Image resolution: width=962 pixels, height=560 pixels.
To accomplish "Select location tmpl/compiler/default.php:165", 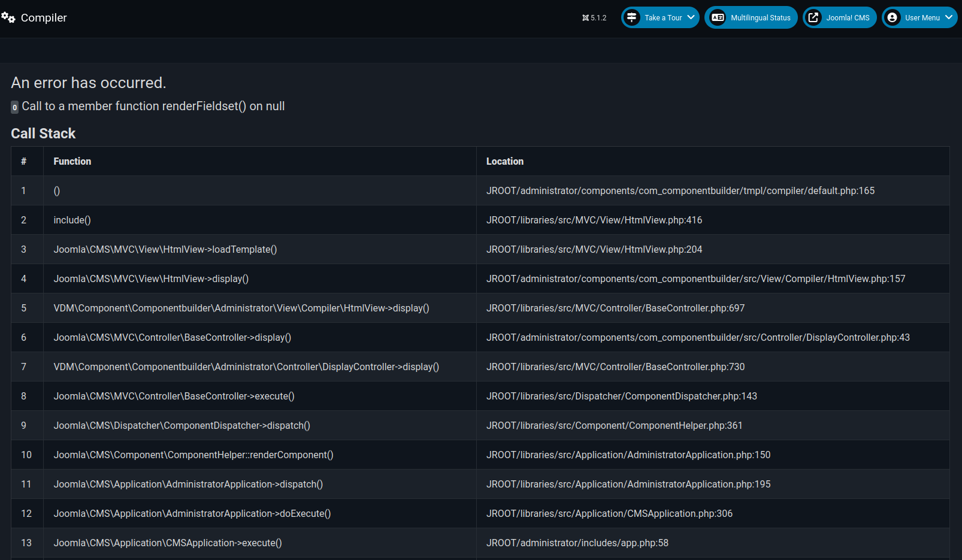I will click(680, 190).
